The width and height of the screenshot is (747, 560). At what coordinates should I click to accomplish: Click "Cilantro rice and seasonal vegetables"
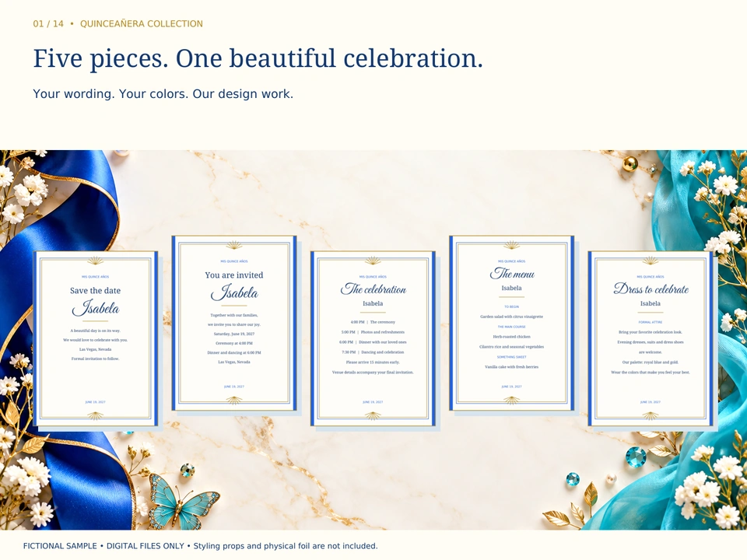511,347
